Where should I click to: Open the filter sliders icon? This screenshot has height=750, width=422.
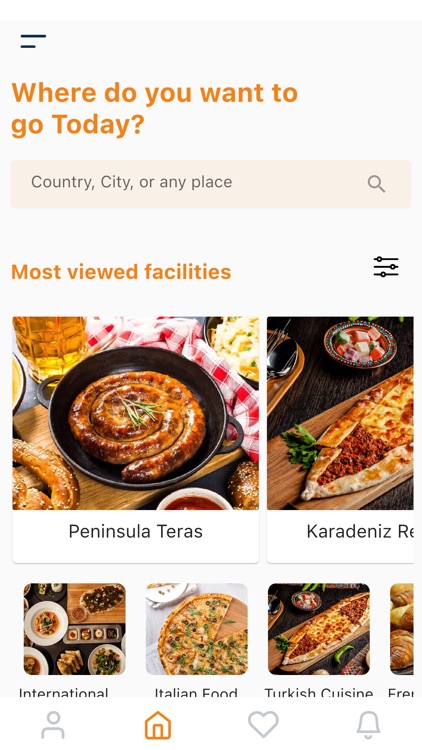386,267
